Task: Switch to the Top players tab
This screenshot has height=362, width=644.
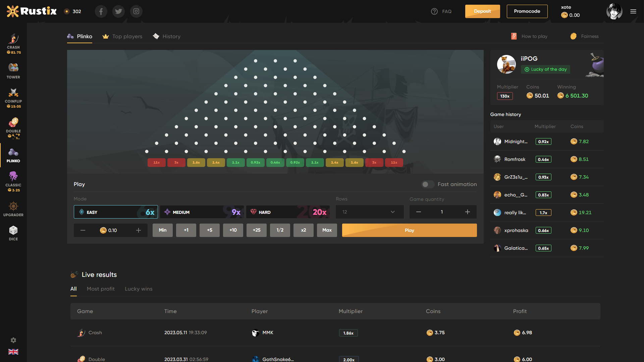Action: tap(122, 36)
